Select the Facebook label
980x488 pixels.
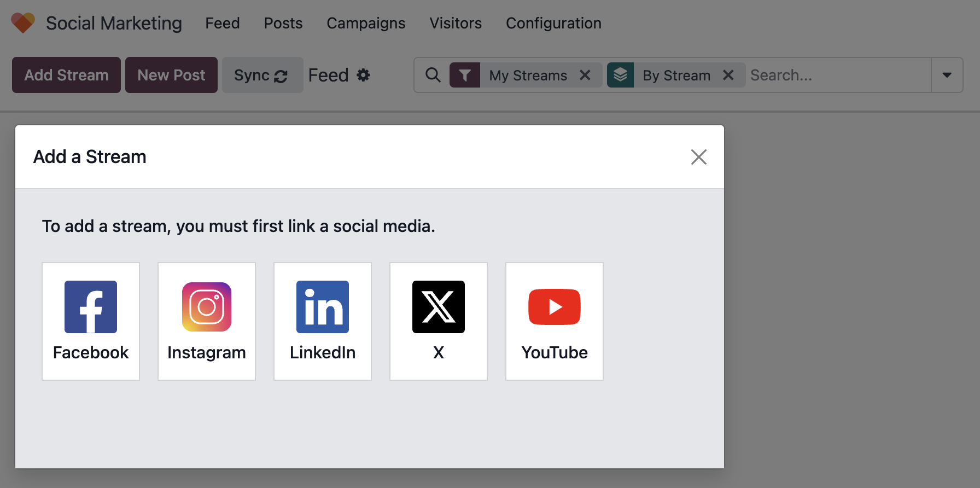[91, 352]
